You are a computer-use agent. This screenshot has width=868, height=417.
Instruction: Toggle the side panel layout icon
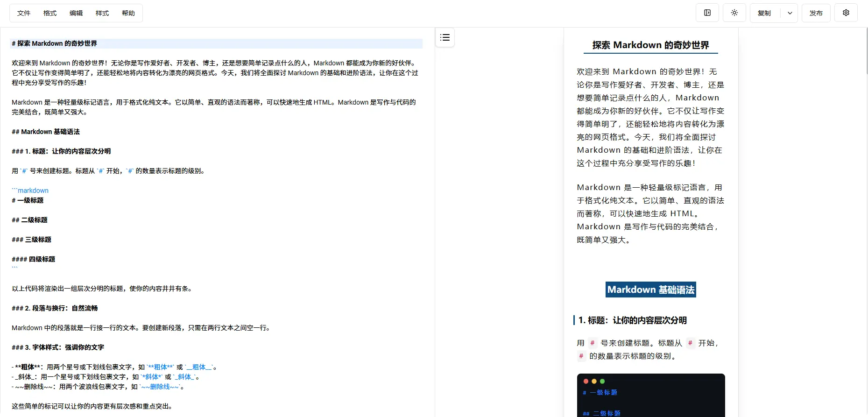(x=707, y=13)
